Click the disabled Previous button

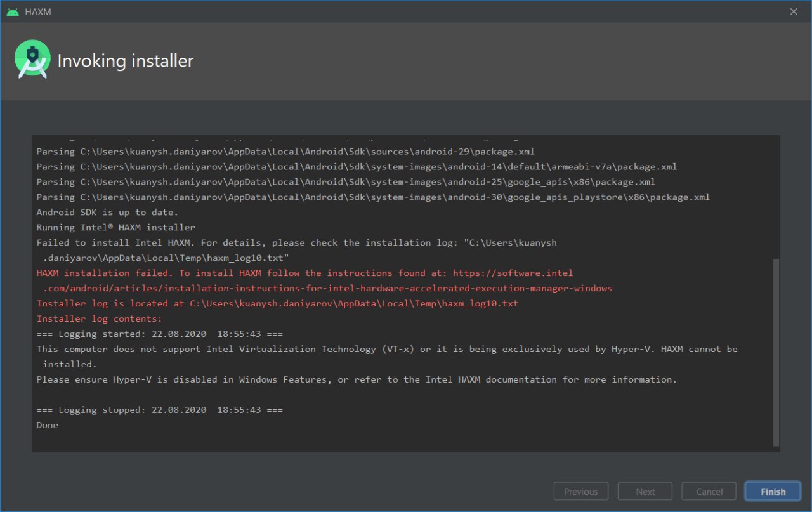pyautogui.click(x=581, y=492)
